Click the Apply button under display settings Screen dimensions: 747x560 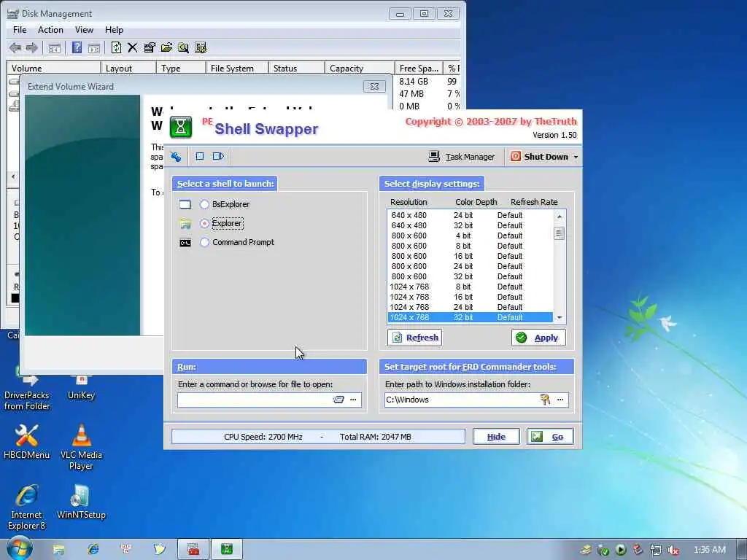click(538, 338)
